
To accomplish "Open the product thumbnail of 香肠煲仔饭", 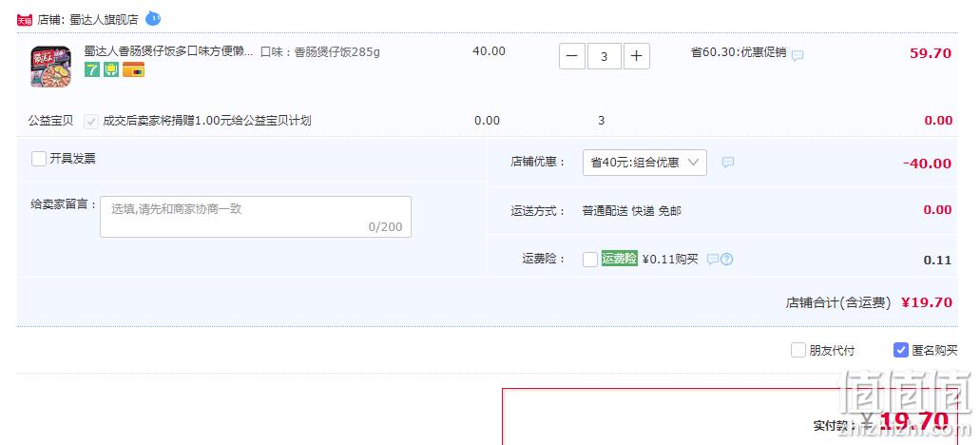I will (x=50, y=67).
